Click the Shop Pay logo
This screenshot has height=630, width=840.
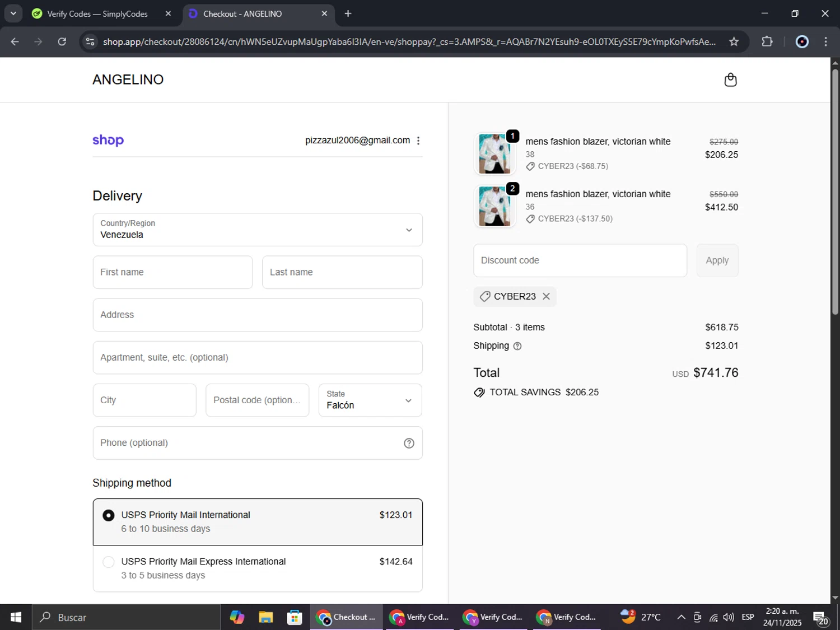tap(108, 140)
